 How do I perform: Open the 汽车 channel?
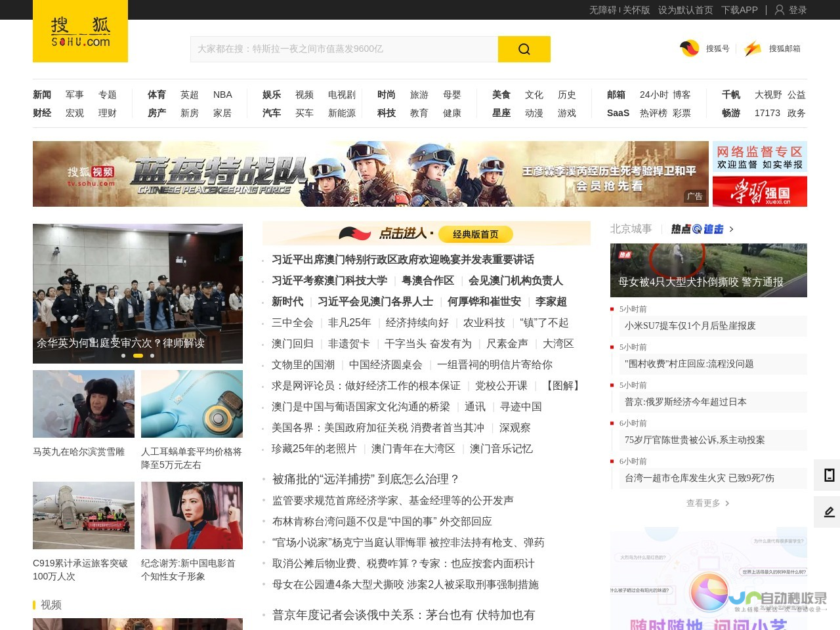tap(272, 113)
